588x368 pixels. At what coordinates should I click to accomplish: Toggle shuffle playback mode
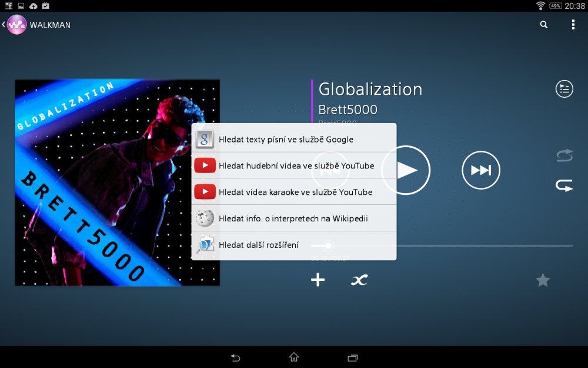pyautogui.click(x=359, y=280)
